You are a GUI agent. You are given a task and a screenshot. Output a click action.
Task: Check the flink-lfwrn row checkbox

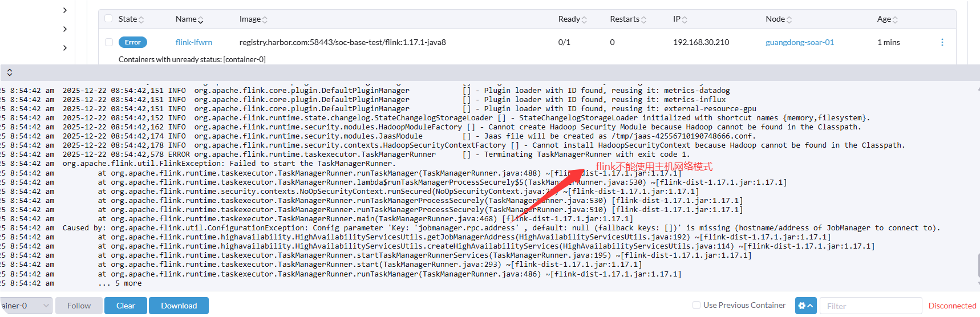coord(109,42)
